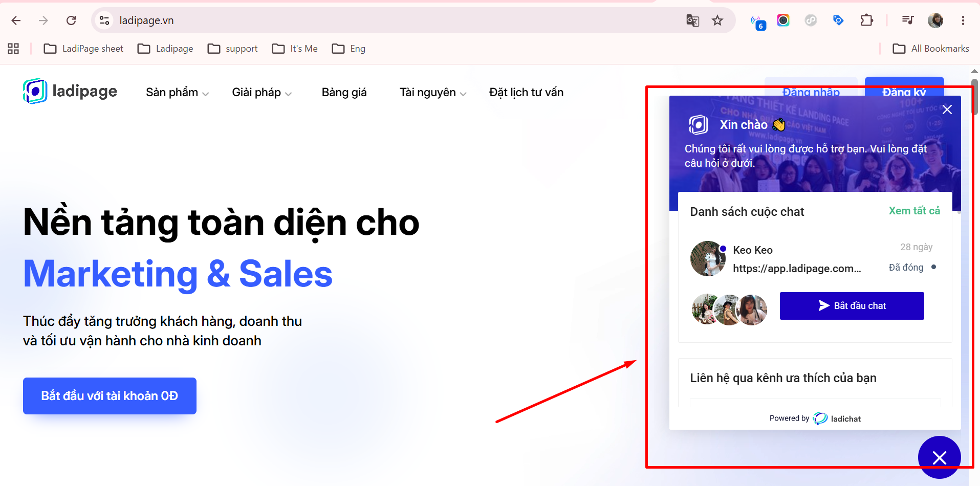
Task: Click the ladichat logo beside Xin chào
Action: click(x=699, y=125)
